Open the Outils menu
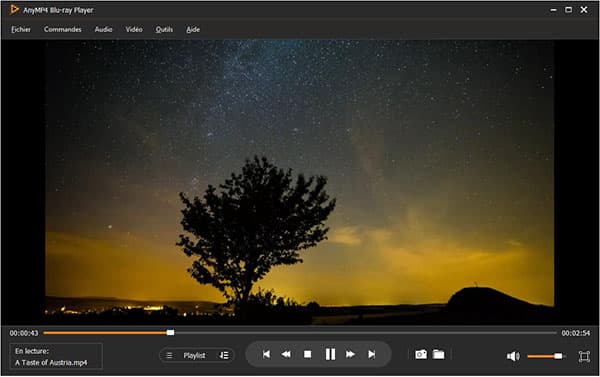Viewport: 600px width, 377px height. pos(164,29)
